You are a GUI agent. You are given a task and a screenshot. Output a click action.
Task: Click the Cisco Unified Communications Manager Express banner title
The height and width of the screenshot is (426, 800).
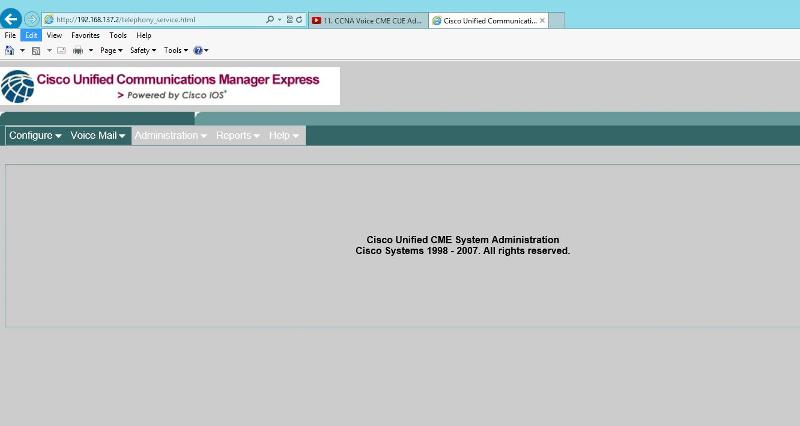(178, 80)
